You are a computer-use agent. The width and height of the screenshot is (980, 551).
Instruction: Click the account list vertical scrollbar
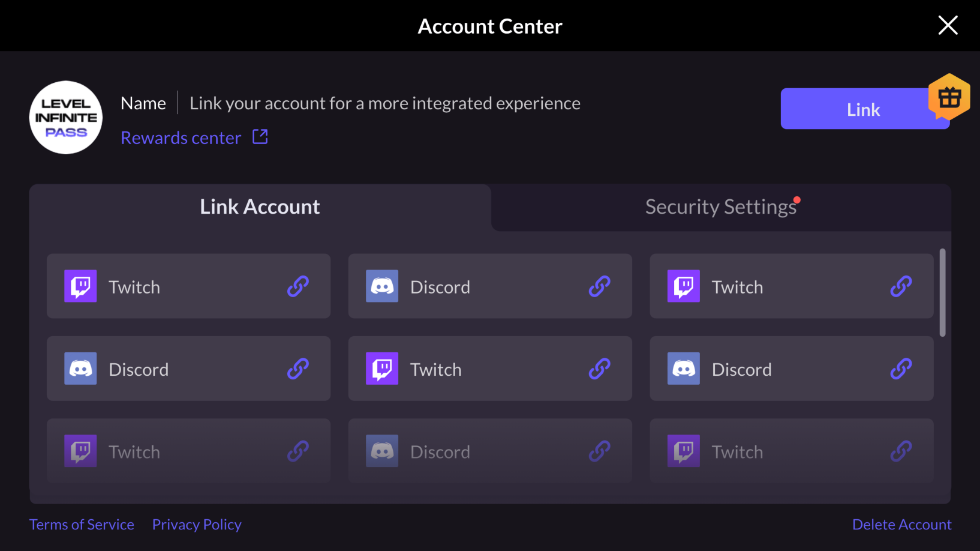tap(942, 292)
